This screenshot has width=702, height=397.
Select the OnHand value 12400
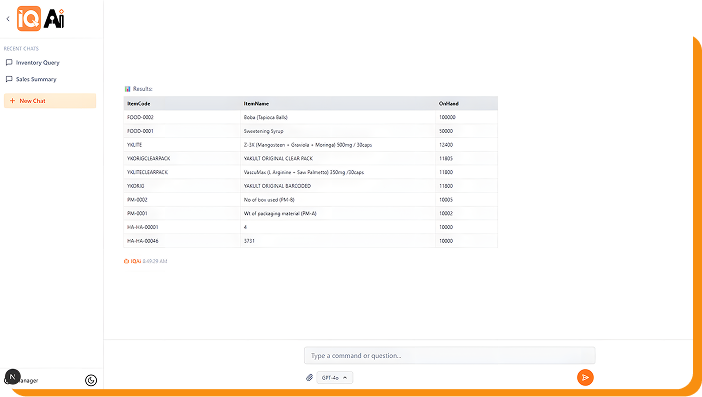tap(466, 145)
